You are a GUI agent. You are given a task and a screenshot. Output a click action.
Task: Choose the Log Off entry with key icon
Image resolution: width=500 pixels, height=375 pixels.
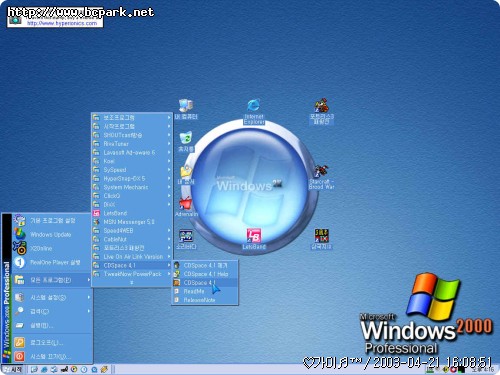tap(52, 342)
